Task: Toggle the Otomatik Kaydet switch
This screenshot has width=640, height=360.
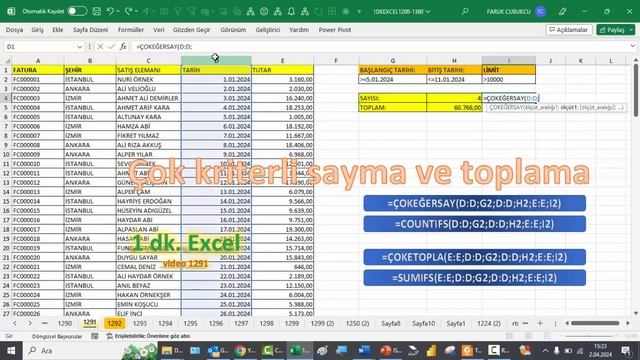Action: (77, 11)
